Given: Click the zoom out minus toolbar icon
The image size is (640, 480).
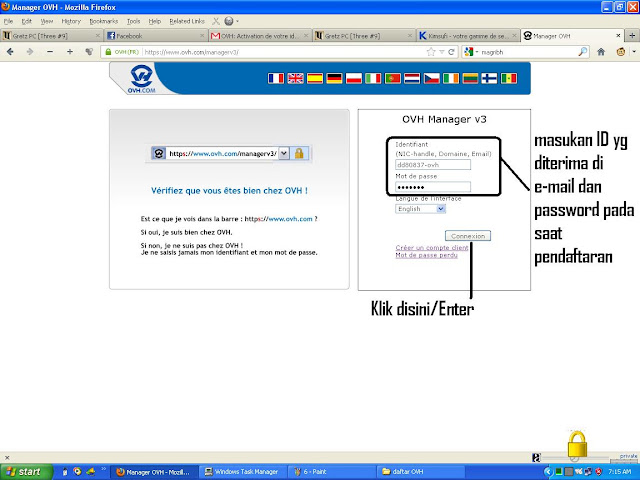Looking at the screenshot, I should pos(50,52).
